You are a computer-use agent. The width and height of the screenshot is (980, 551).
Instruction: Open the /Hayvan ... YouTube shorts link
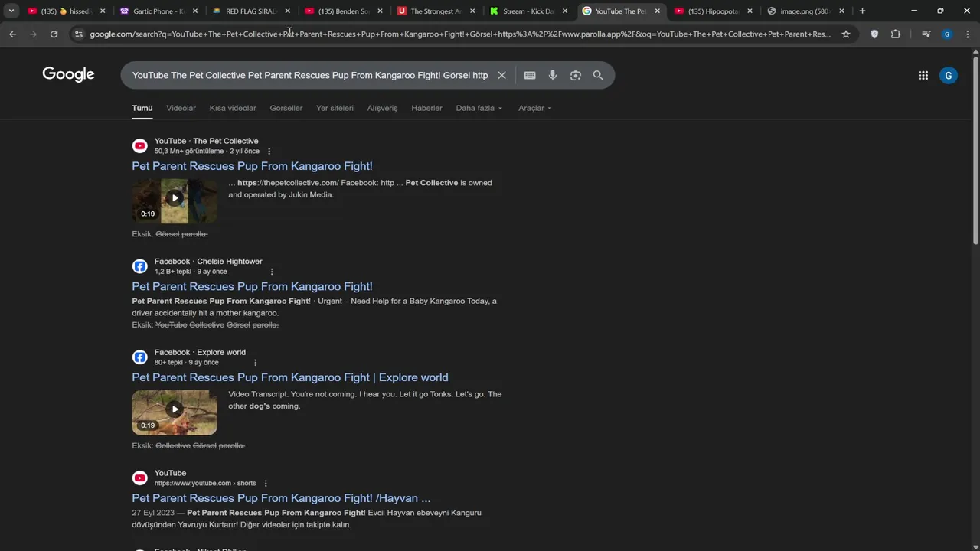coord(281,498)
